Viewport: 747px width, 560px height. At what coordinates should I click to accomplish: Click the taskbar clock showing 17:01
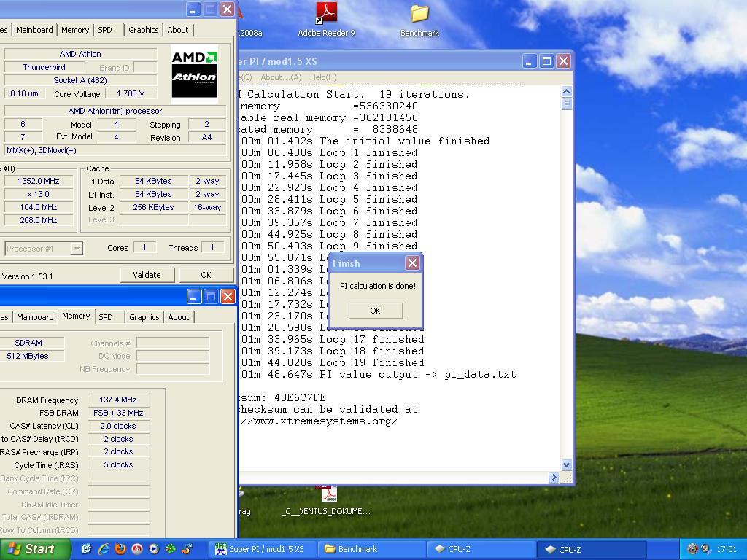(x=727, y=549)
